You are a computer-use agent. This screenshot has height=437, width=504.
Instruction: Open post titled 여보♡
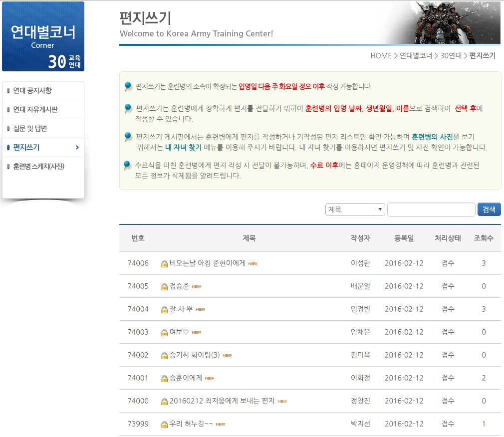[179, 332]
